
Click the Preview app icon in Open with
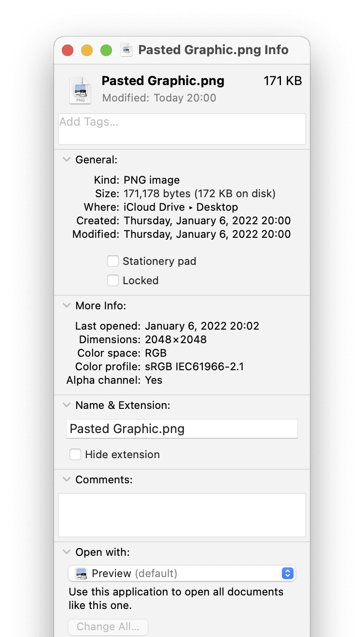click(x=80, y=574)
